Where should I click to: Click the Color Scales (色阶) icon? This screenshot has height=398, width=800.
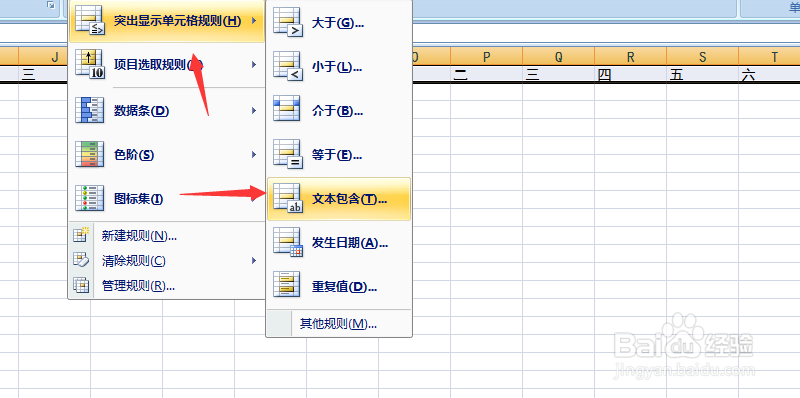tap(89, 155)
